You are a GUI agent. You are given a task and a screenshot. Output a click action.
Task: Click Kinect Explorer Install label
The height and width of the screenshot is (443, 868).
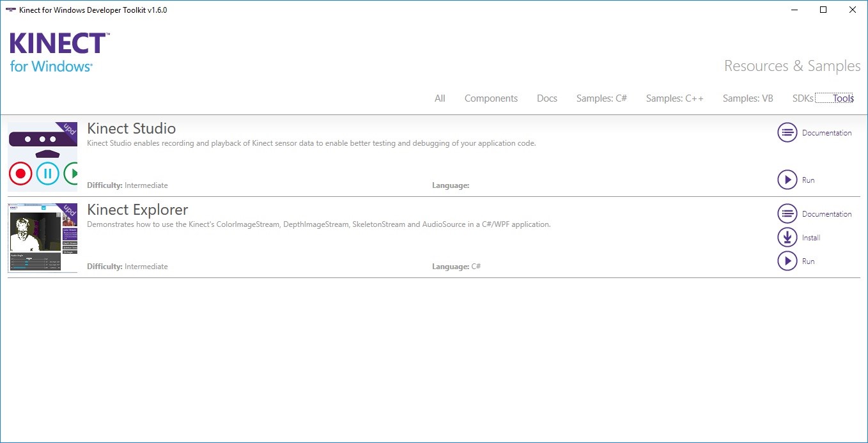pos(811,238)
